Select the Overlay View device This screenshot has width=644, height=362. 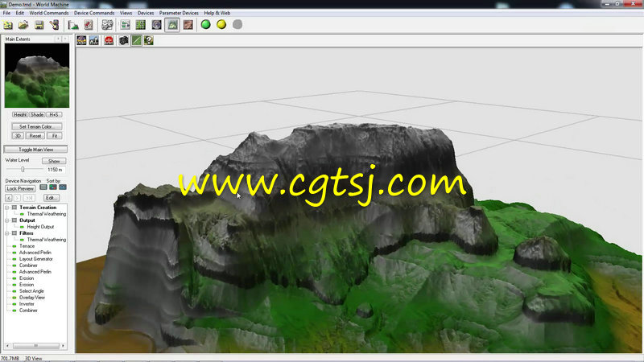[x=31, y=298]
